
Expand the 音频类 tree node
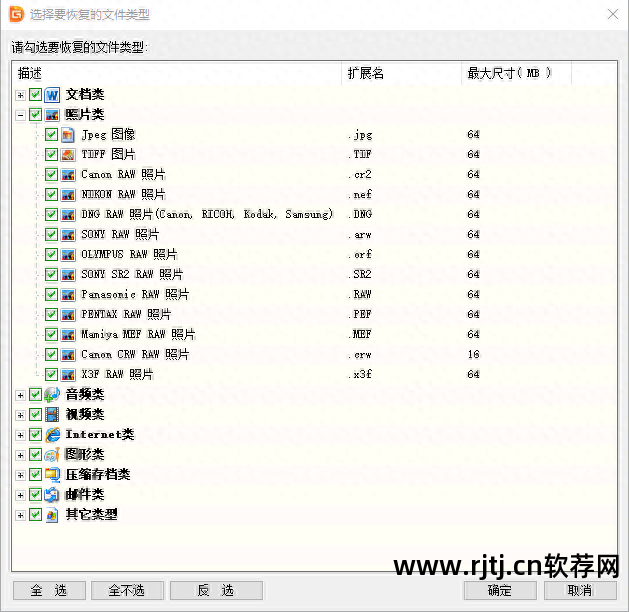point(20,395)
